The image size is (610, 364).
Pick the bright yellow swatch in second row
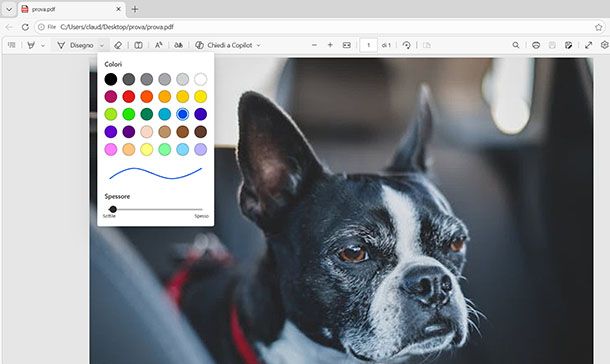point(200,96)
